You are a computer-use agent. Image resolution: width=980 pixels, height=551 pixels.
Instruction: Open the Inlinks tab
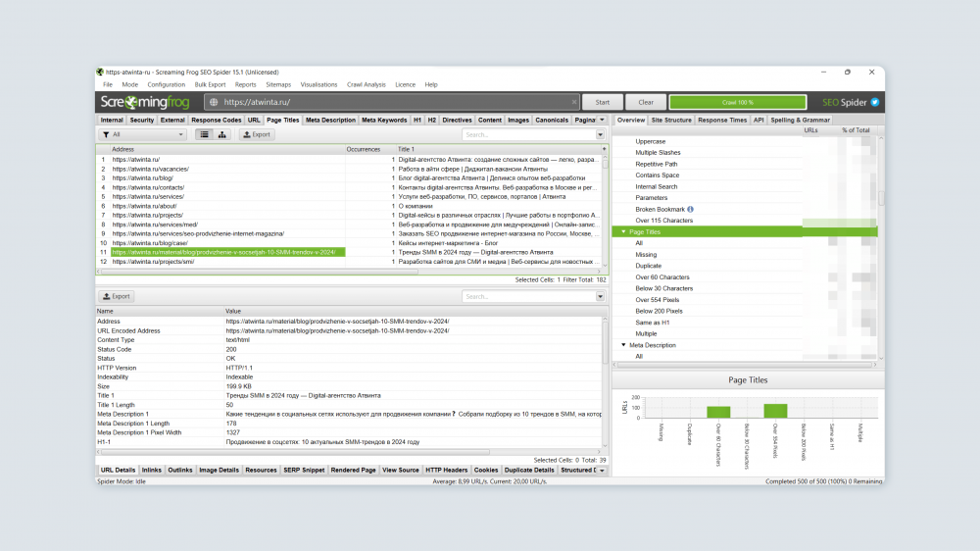[x=151, y=471]
